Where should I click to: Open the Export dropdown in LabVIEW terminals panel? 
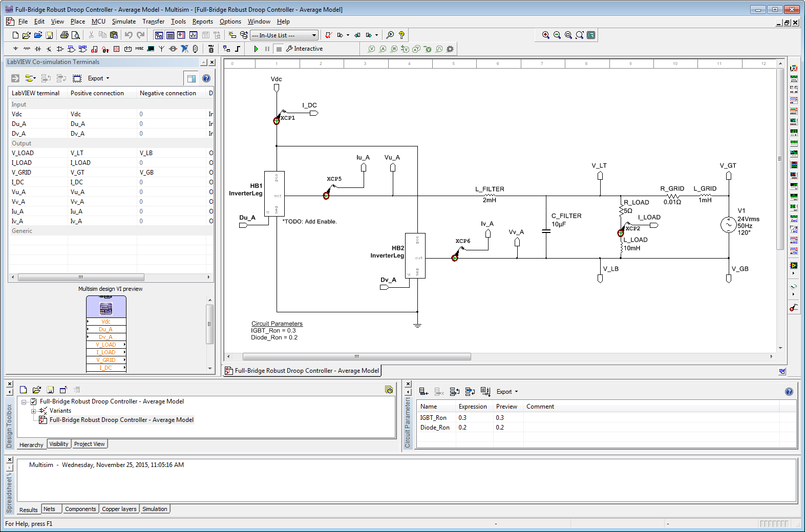point(99,78)
